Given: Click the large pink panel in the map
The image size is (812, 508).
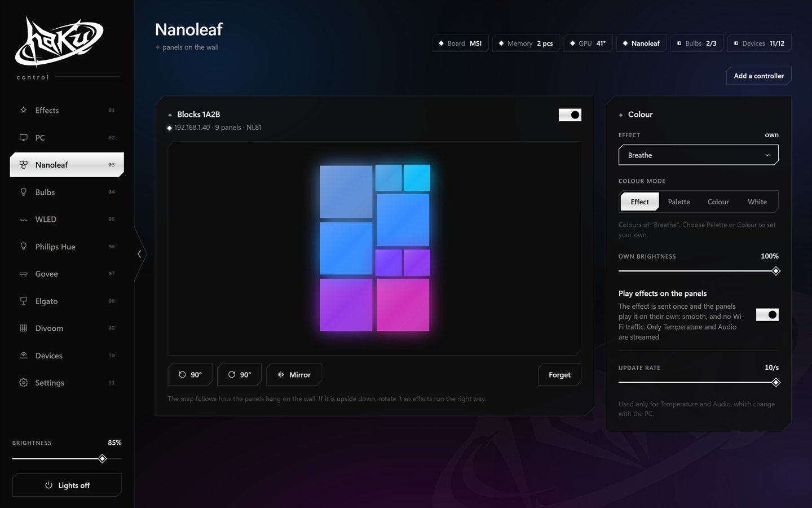Looking at the screenshot, I should pos(403,305).
